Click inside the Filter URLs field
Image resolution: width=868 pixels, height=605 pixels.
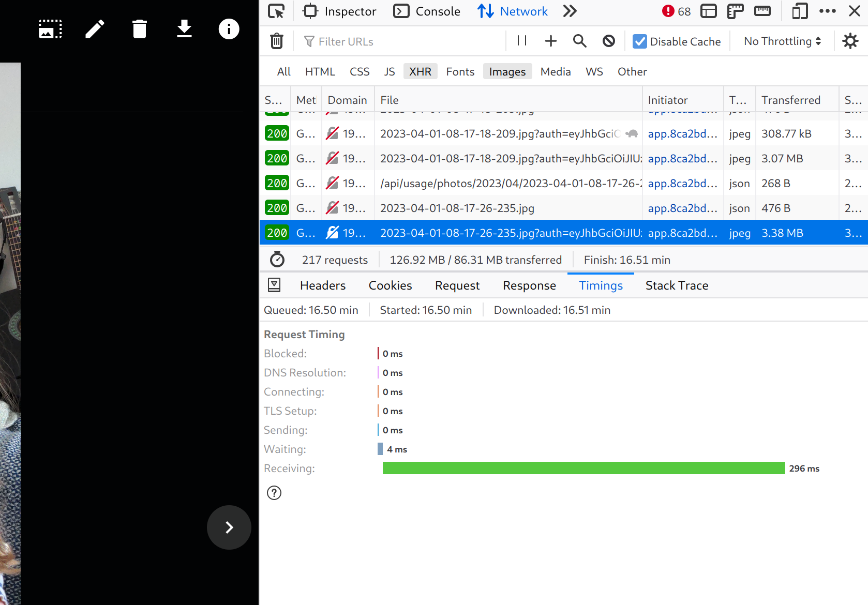pyautogui.click(x=362, y=41)
